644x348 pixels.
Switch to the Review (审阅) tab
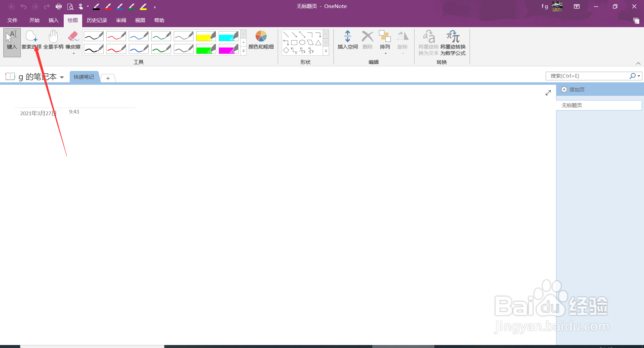pos(121,20)
